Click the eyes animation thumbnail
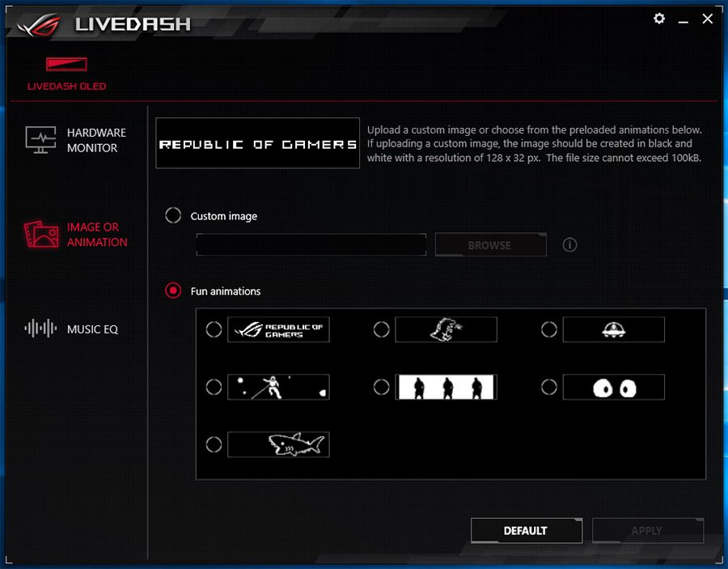This screenshot has width=728, height=569. point(614,387)
